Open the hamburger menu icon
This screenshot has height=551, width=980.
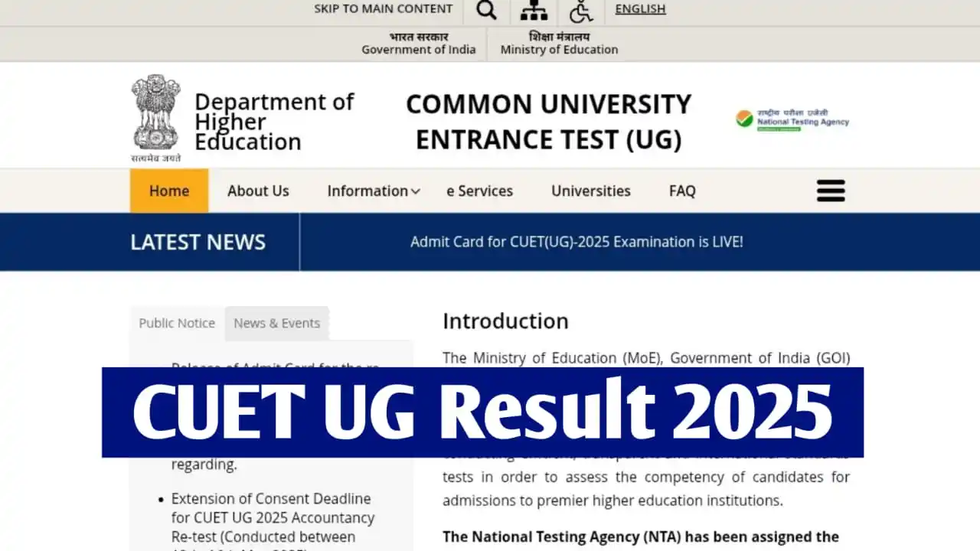(831, 191)
